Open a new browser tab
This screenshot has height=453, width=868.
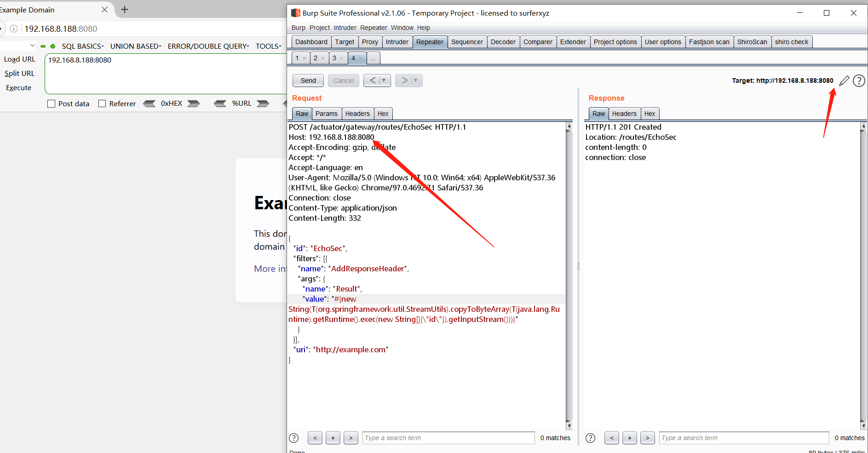pos(125,10)
